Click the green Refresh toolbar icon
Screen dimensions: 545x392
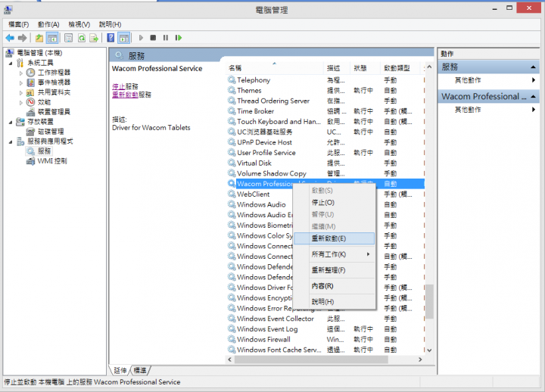(x=81, y=38)
